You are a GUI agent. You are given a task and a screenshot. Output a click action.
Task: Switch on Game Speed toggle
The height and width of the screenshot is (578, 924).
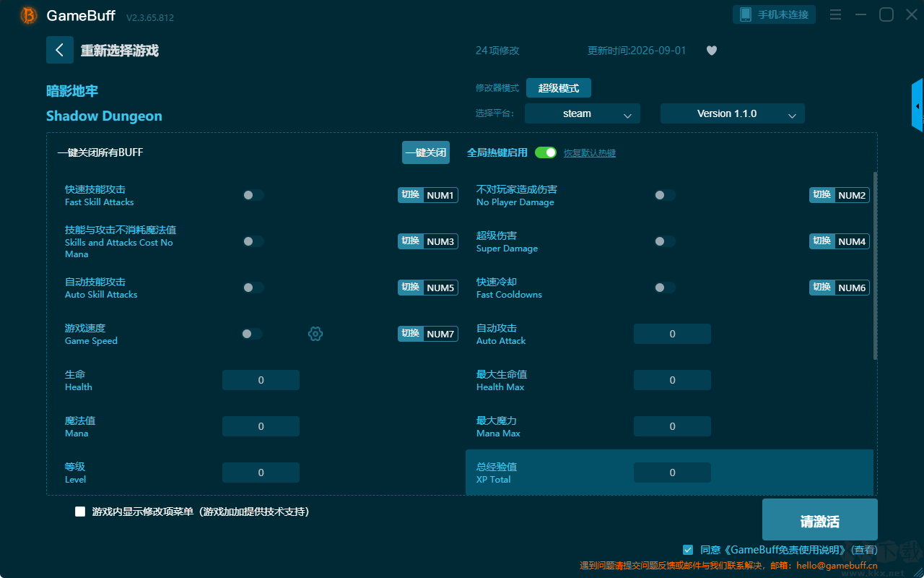[252, 334]
